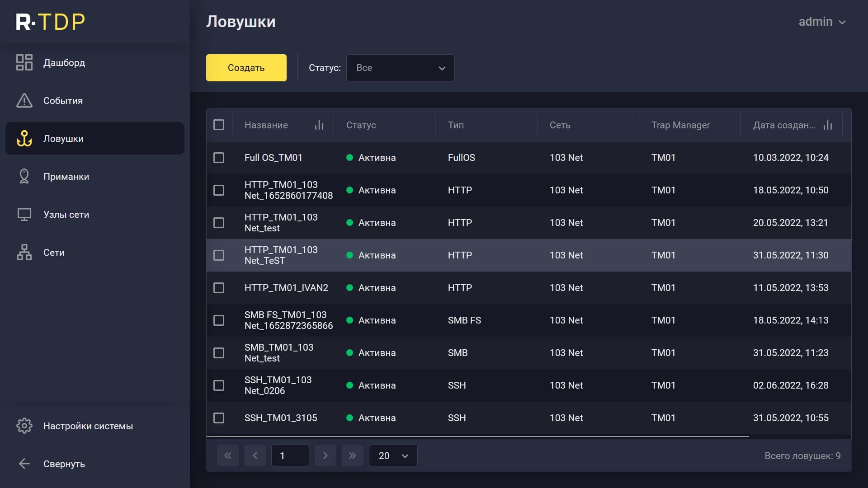Check the Full OS_TM01 row checkbox
Viewport: 868px width, 488px height.
pos(219,157)
